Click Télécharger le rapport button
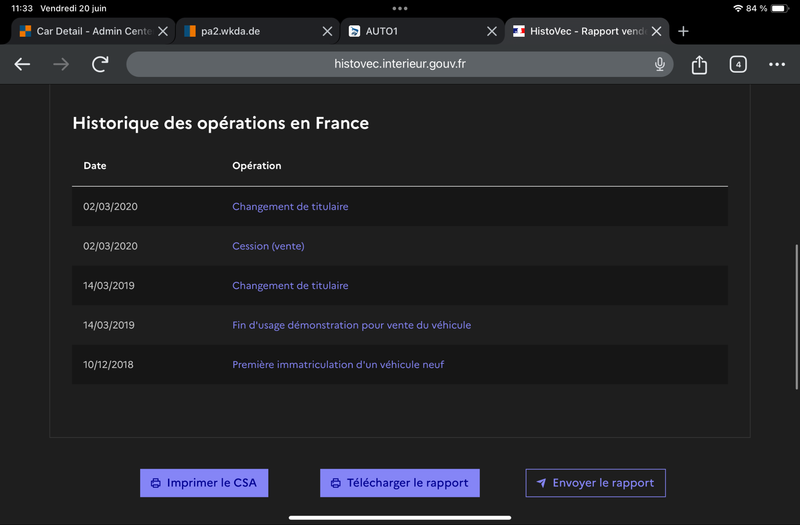 pos(399,483)
